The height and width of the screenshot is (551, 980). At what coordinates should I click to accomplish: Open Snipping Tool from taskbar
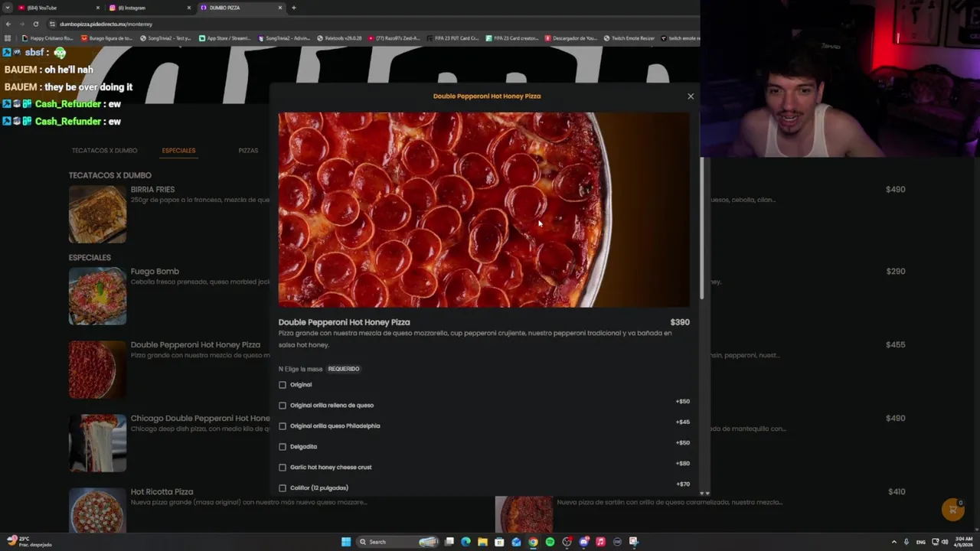[634, 542]
